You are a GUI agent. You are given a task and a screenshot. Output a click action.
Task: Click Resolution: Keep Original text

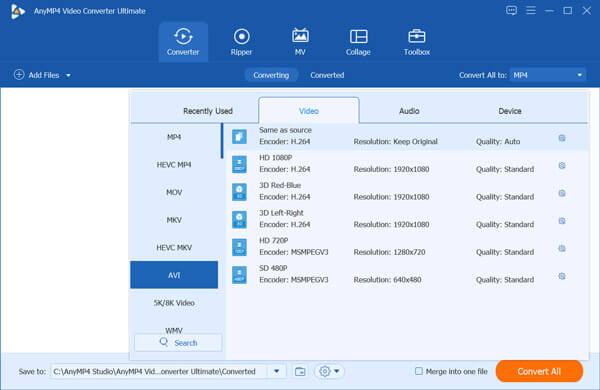point(395,142)
